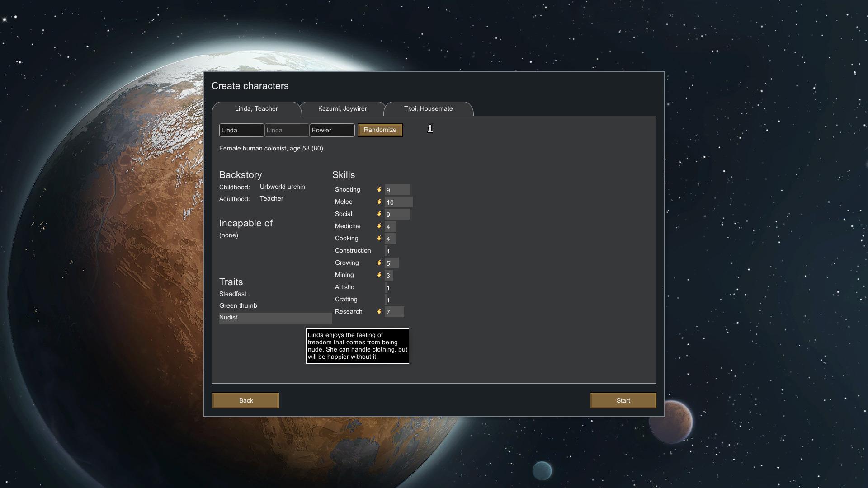Click the Cooking skill value icon

coord(379,238)
